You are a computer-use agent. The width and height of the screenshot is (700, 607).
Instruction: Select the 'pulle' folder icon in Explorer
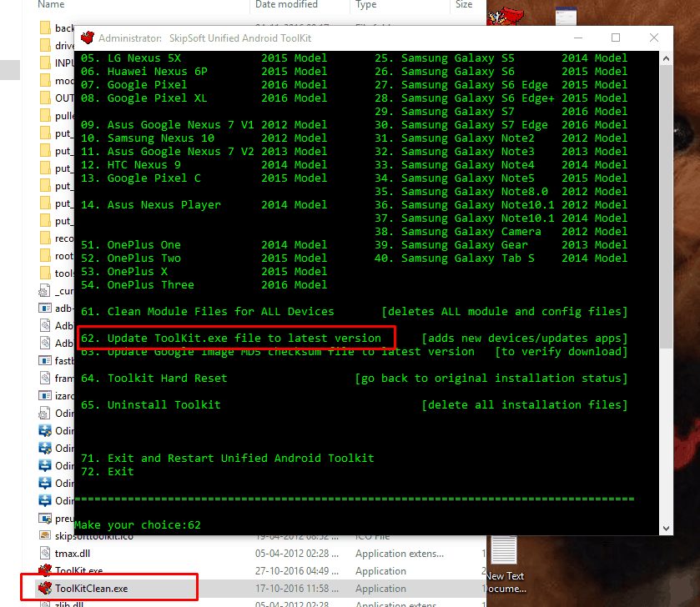coord(45,115)
